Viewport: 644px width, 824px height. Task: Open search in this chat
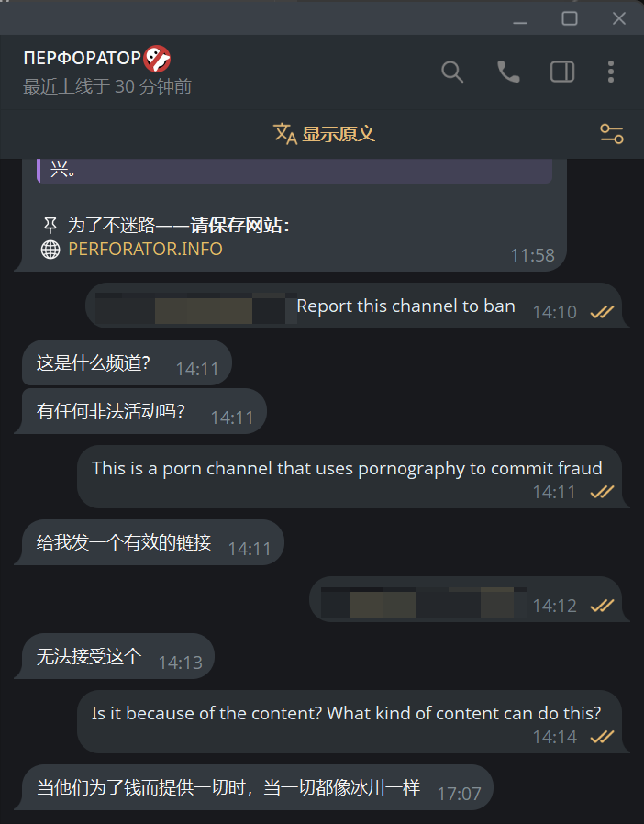coord(451,72)
